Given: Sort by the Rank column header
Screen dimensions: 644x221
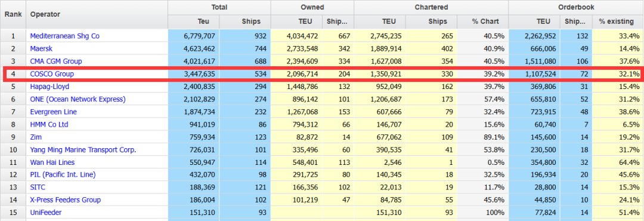Looking at the screenshot, I should [13, 14].
